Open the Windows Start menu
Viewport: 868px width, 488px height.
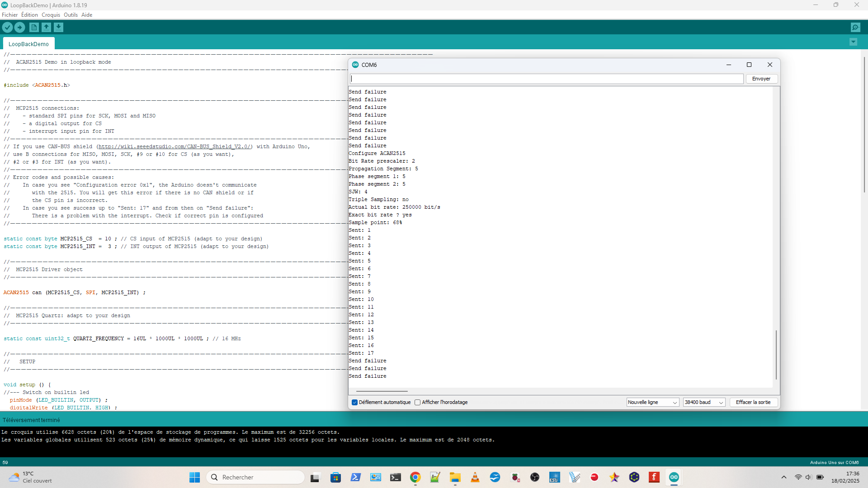tap(195, 477)
